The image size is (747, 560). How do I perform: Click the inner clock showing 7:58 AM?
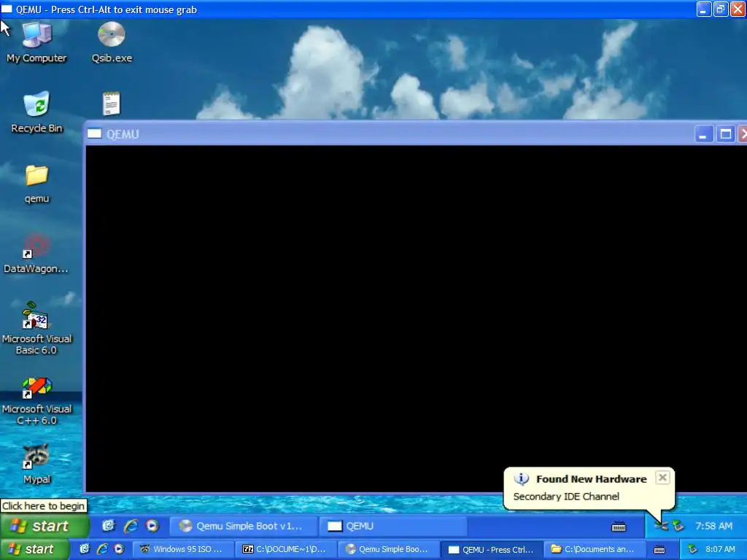coord(713,526)
